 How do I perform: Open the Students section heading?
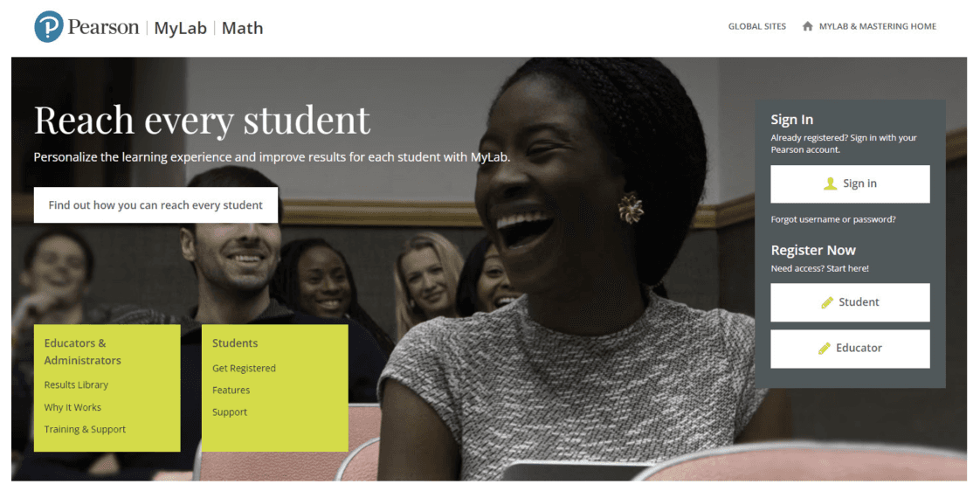click(x=235, y=343)
